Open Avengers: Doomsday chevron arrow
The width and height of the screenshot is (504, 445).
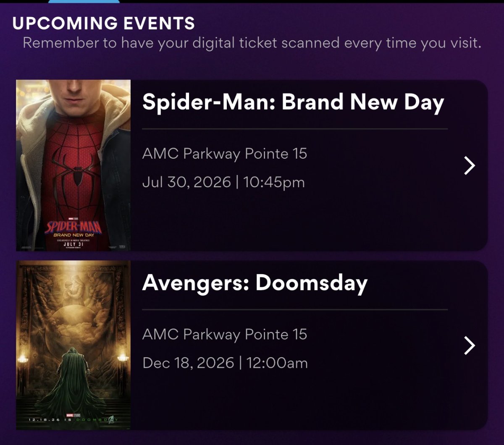pos(470,346)
